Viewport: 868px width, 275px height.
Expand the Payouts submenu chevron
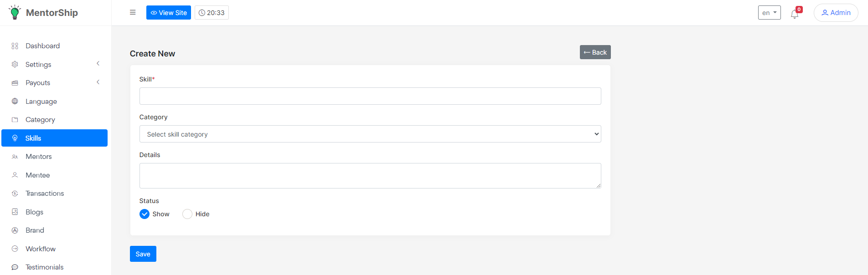(98, 82)
